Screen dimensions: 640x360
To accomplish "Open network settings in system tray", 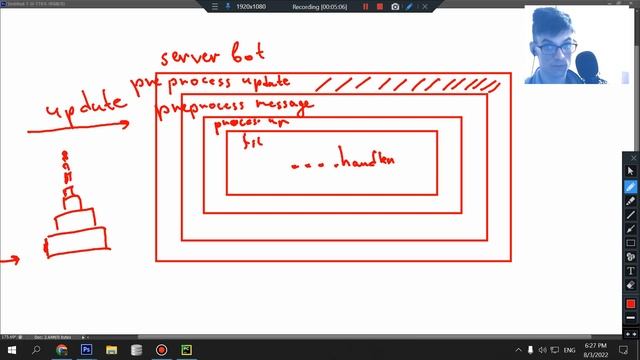I will pyautogui.click(x=555, y=350).
